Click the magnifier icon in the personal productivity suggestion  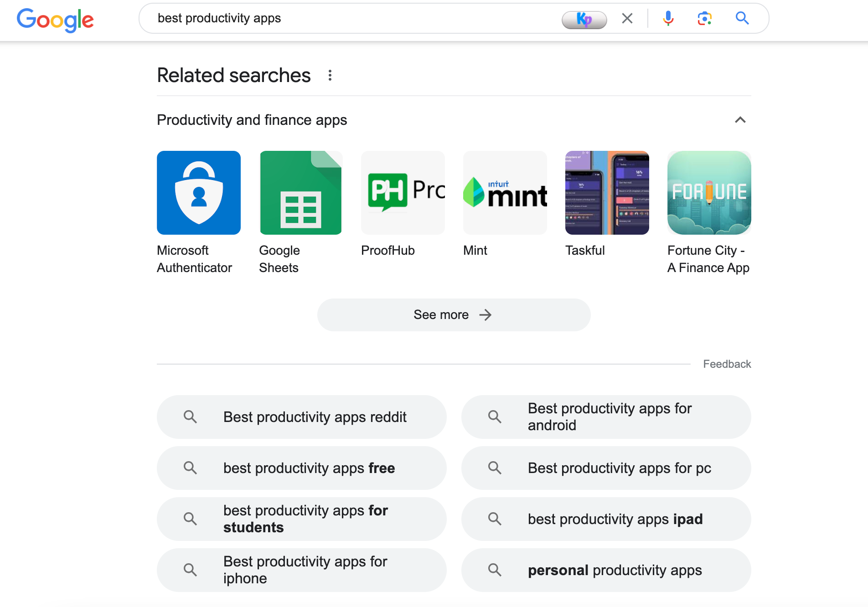click(495, 570)
